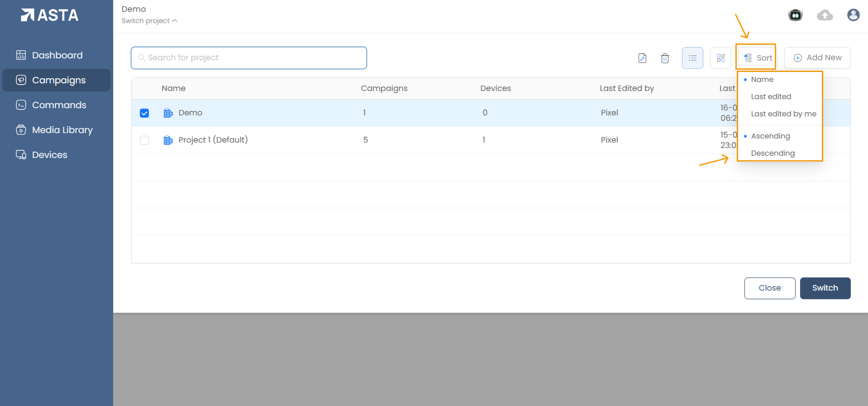Viewport: 868px width, 406px height.
Task: Open Media Library in sidebar
Action: pos(62,130)
